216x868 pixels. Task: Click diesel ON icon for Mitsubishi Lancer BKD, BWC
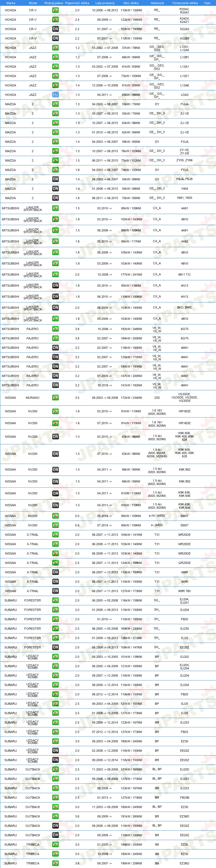tap(56, 308)
